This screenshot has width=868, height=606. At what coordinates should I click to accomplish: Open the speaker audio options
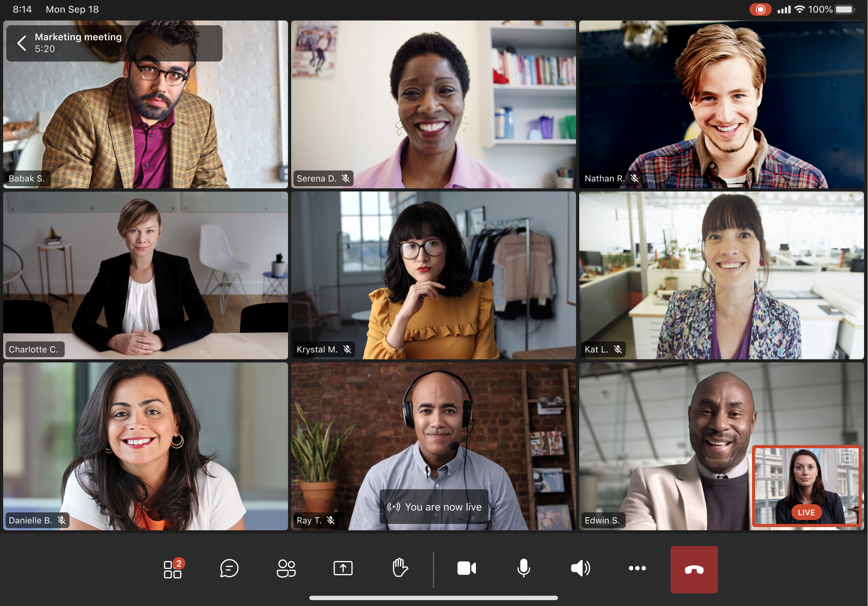coord(580,568)
